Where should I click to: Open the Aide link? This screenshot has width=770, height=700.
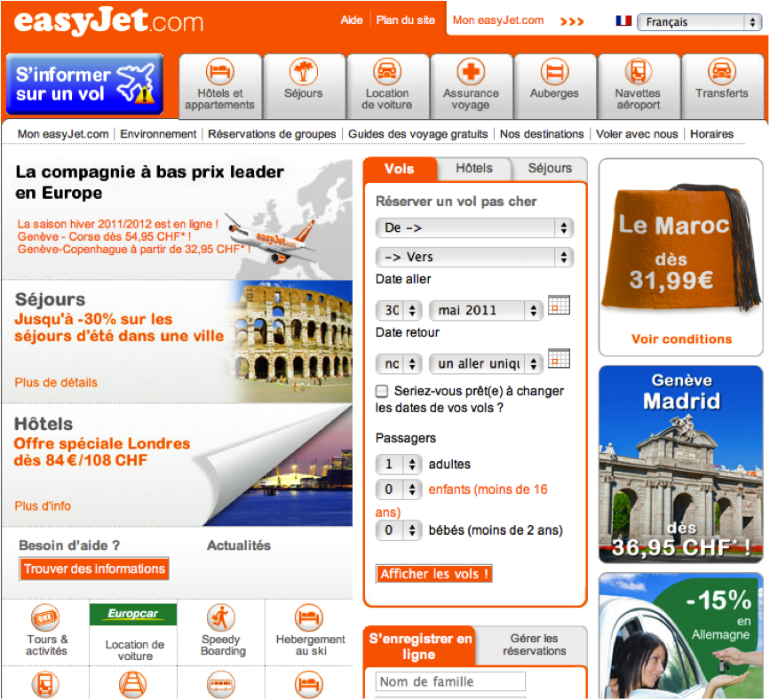(x=352, y=20)
